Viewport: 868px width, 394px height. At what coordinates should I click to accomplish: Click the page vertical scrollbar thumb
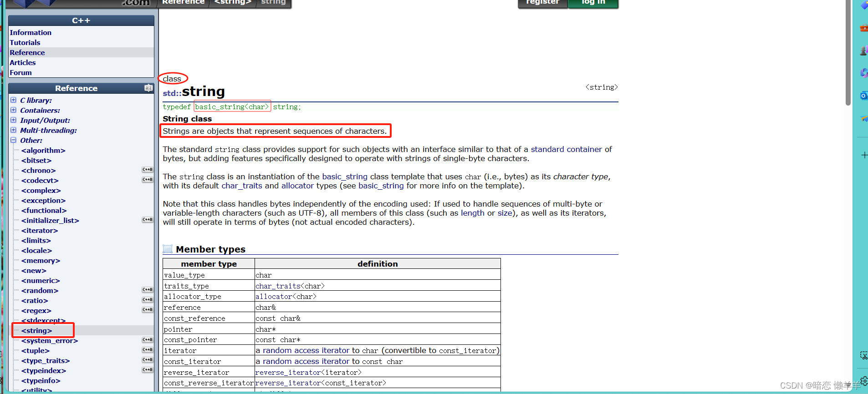click(848, 52)
